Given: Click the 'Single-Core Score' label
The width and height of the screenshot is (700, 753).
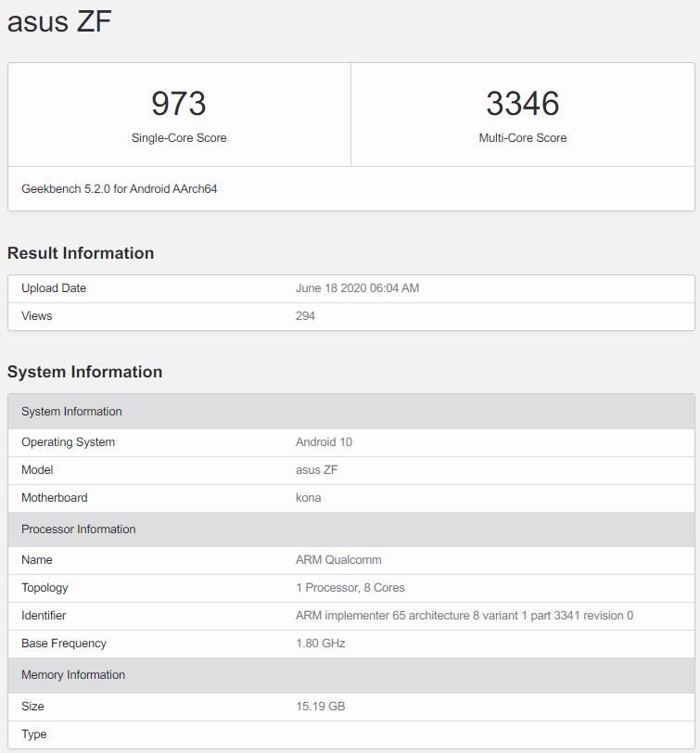Looking at the screenshot, I should click(179, 138).
